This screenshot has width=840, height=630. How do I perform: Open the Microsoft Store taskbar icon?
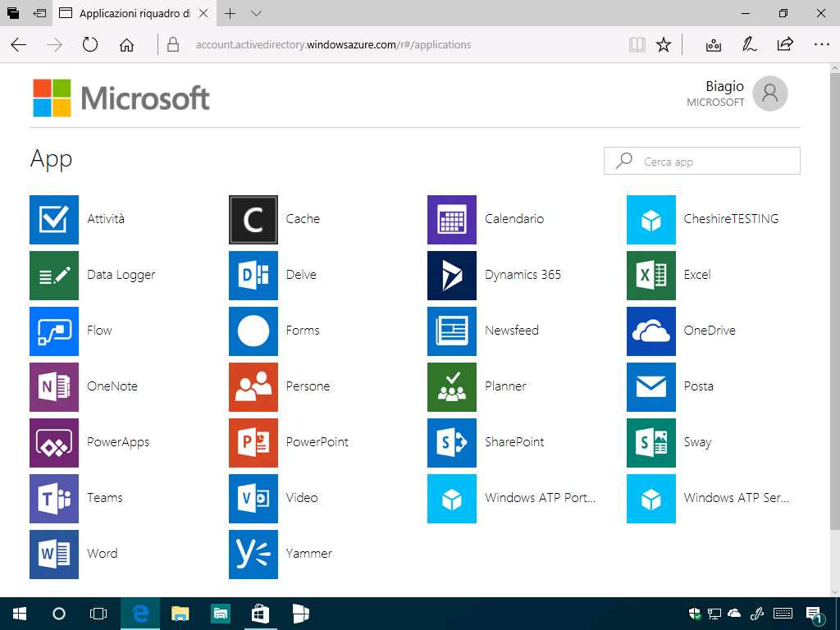coord(260,614)
